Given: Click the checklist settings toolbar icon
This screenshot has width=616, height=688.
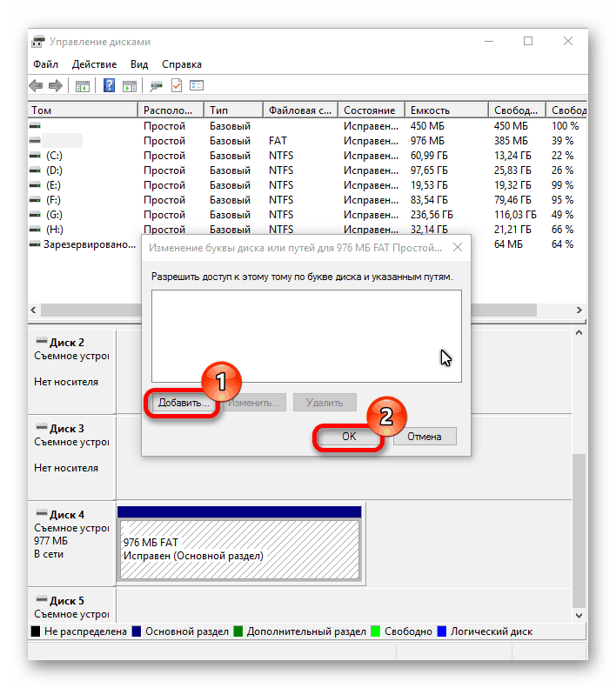Looking at the screenshot, I should click(197, 85).
